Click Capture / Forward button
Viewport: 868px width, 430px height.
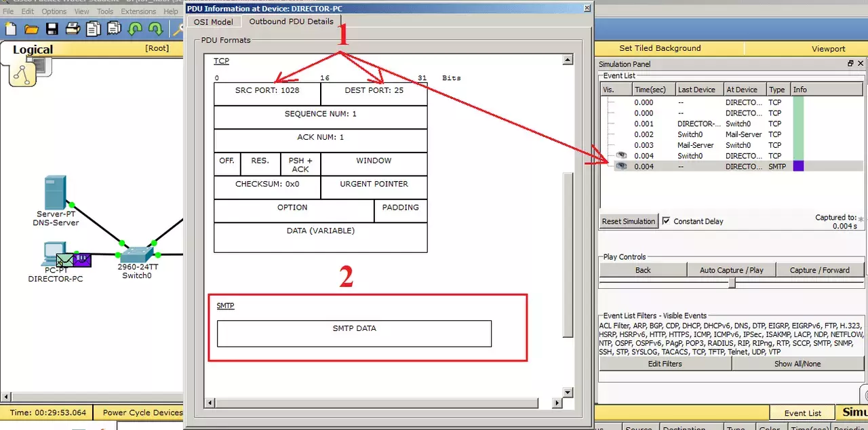pos(820,270)
